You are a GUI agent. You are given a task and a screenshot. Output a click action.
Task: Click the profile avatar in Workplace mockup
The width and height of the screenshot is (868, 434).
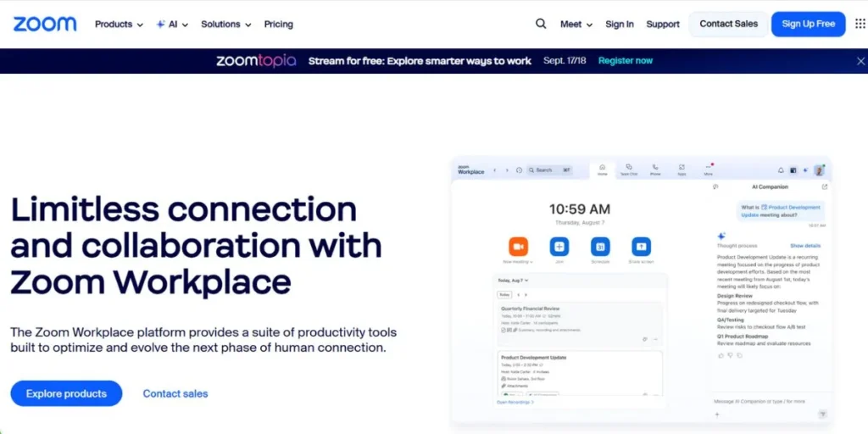coord(820,170)
